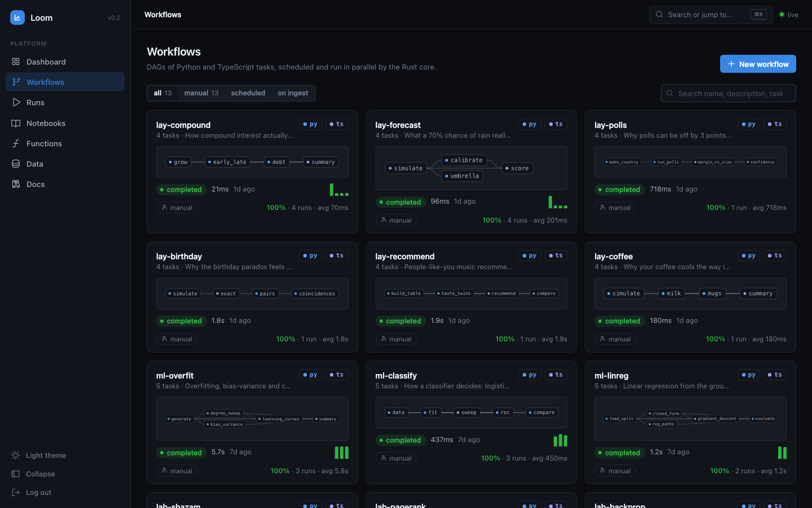Viewport: 812px width, 508px height.
Task: Click the ts tag on lay-coffee
Action: click(775, 256)
